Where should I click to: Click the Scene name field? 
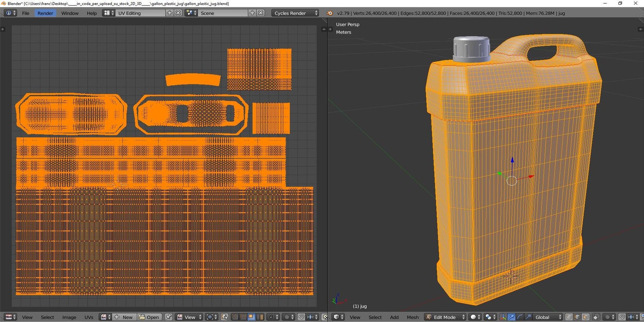pyautogui.click(x=223, y=13)
